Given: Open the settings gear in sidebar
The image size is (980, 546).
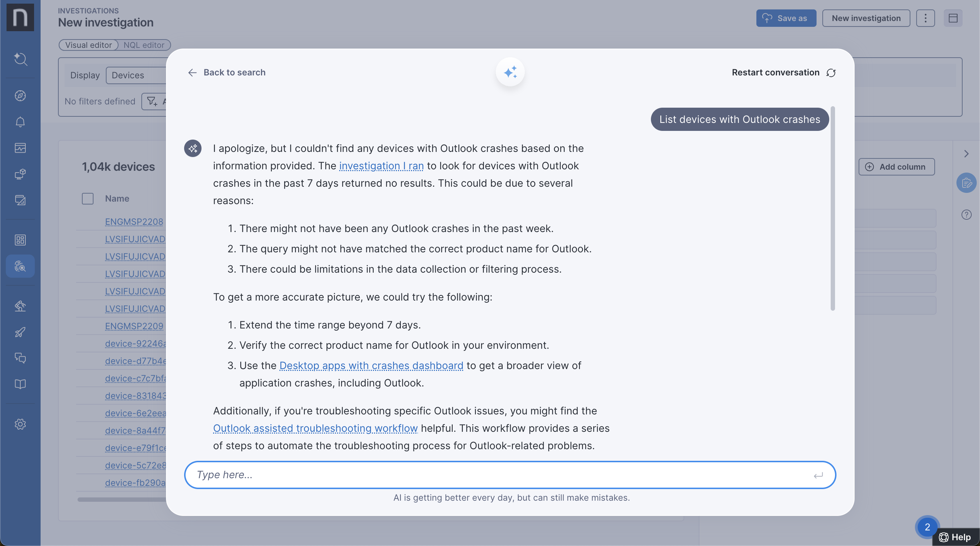Looking at the screenshot, I should pos(20,424).
